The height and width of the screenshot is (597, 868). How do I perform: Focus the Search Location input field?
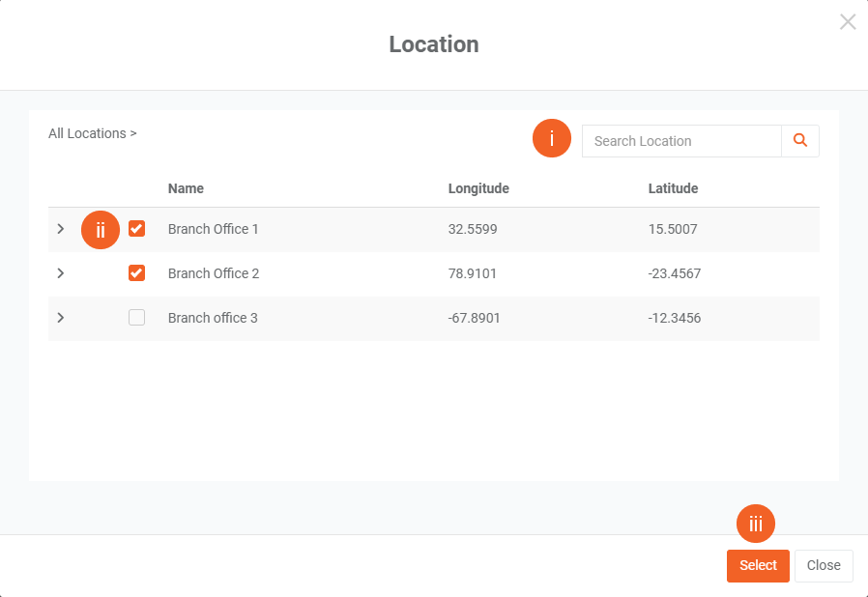(681, 141)
